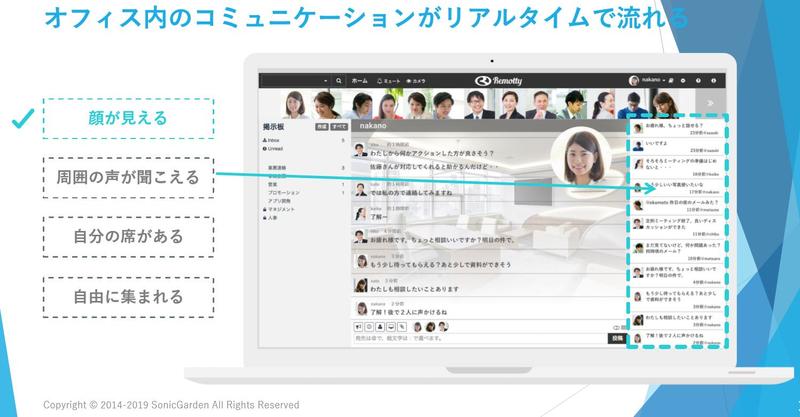Screen dimensions: 800x417
Task: Select member thumbnail of suited man with glasses
Action: tap(479, 105)
